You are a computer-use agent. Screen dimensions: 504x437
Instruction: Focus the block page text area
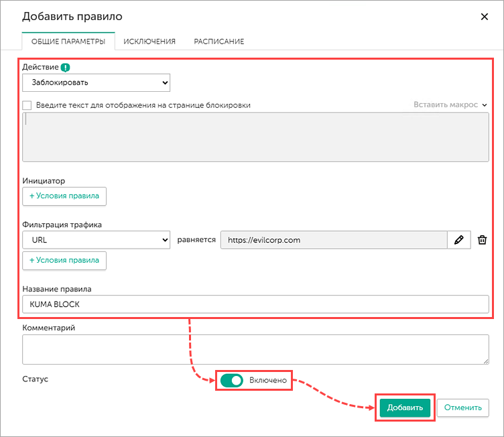pyautogui.click(x=255, y=137)
